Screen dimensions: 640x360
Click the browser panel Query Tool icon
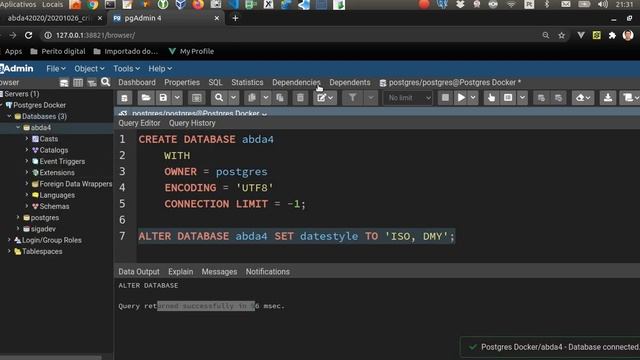64,83
